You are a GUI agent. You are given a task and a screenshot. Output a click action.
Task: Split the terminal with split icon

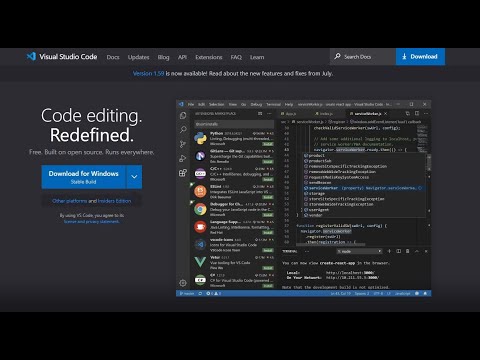pyautogui.click(x=398, y=251)
